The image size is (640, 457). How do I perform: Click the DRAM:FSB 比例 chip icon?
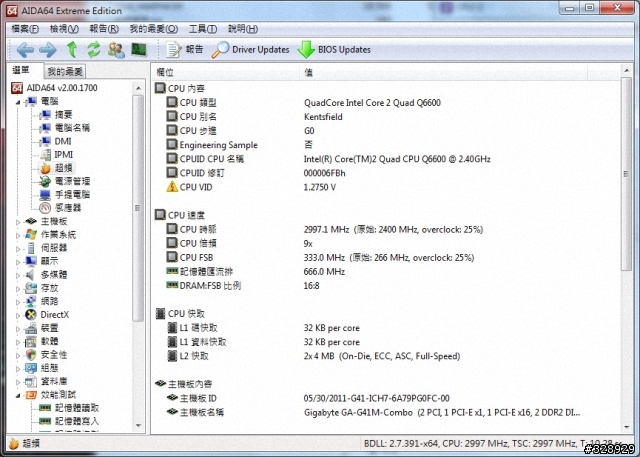pos(172,285)
